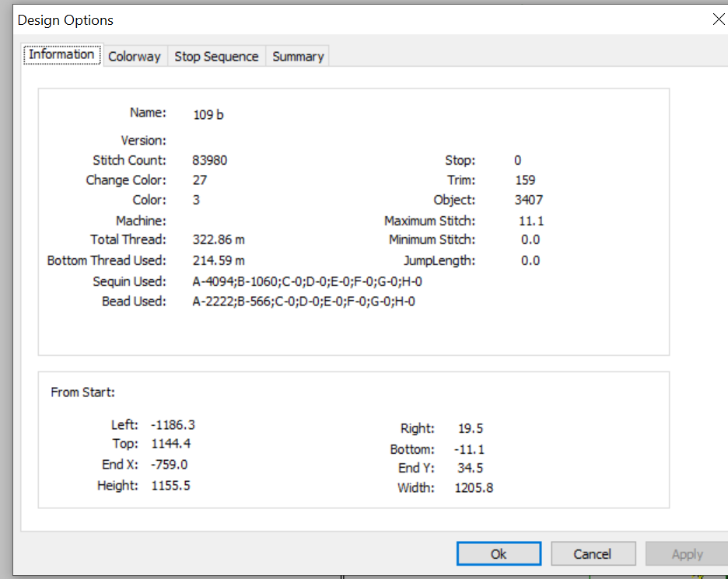Click the greyed Apply button
Viewport: 728px width, 579px height.
687,554
